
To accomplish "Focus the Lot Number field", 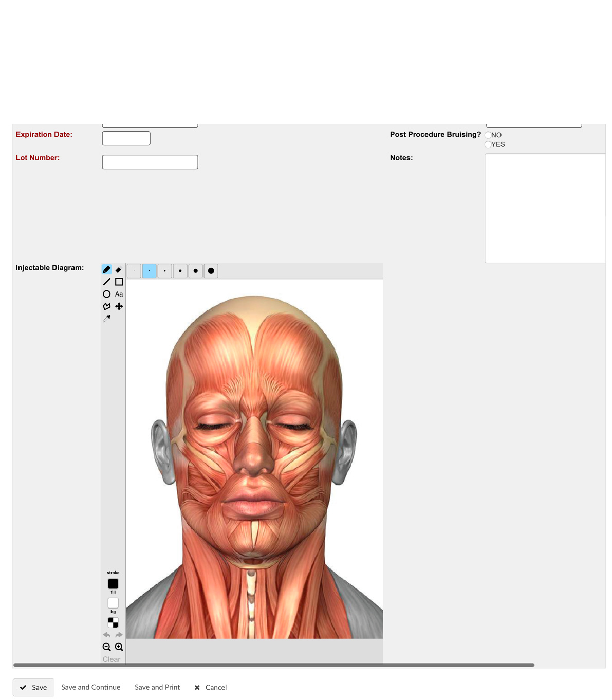I will click(150, 162).
